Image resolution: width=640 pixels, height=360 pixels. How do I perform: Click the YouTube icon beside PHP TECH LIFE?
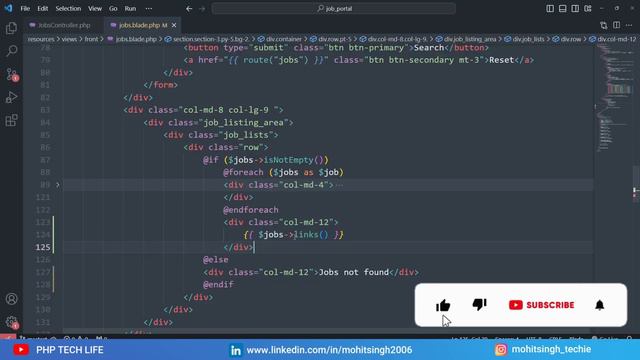coord(21,350)
